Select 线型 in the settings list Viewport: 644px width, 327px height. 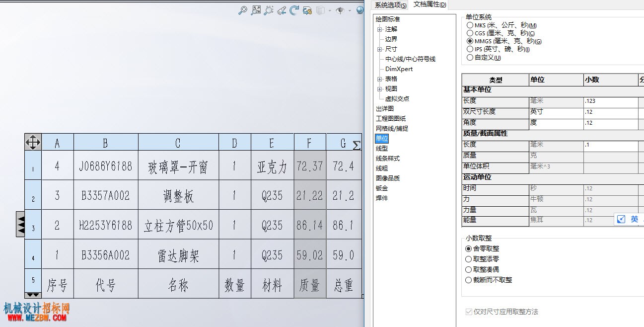tap(382, 148)
